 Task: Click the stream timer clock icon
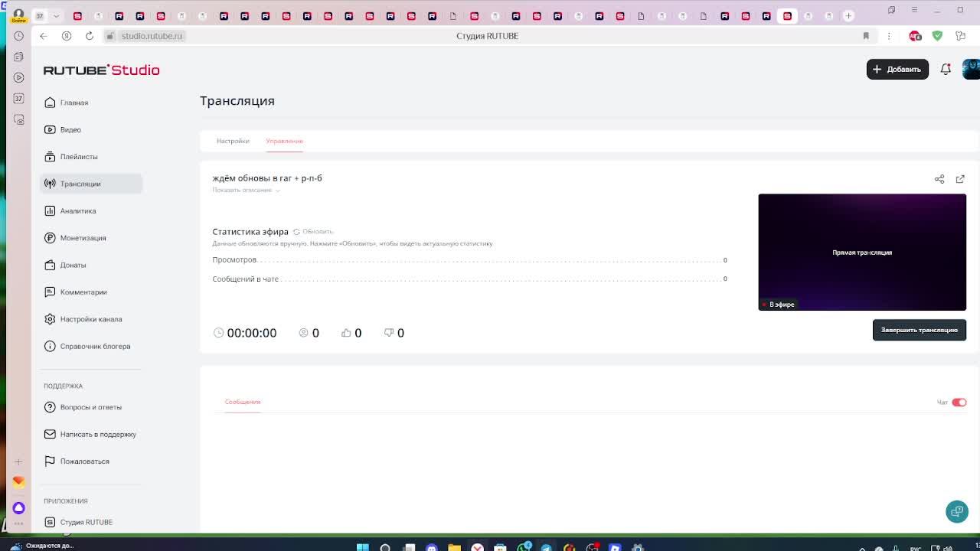click(218, 333)
